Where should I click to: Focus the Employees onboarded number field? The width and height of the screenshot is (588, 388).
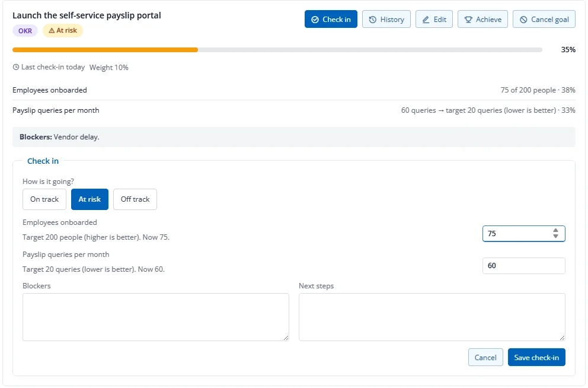click(524, 233)
